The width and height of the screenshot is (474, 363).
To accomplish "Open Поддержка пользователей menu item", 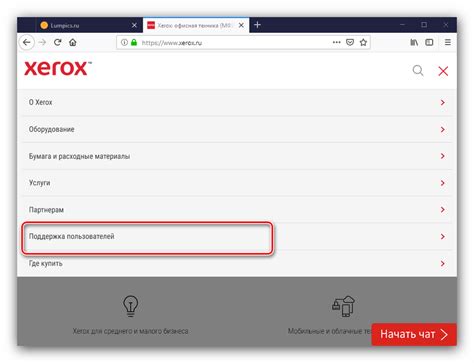I will (237, 236).
